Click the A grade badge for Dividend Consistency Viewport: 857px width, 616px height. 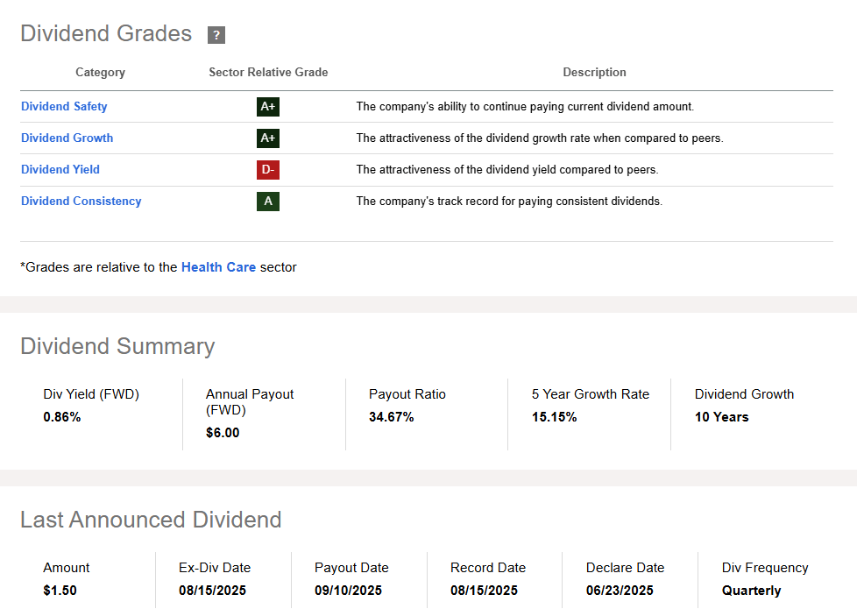tap(268, 202)
